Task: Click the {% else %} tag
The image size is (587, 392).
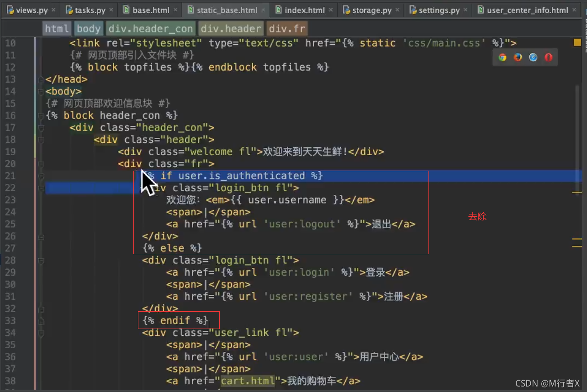Action: 172,248
